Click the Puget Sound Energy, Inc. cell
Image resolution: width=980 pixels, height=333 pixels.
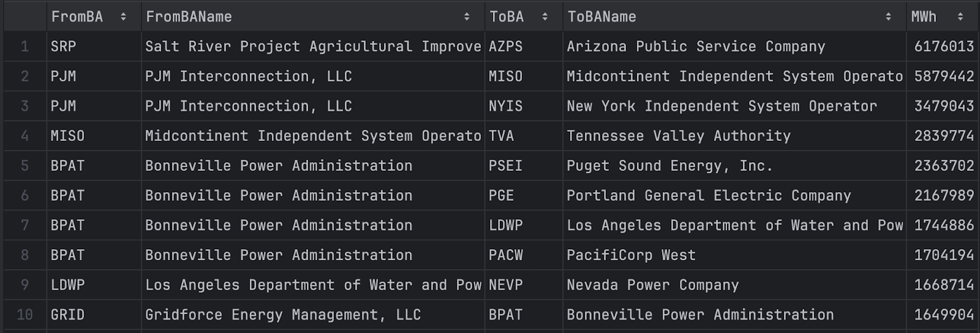(x=734, y=166)
